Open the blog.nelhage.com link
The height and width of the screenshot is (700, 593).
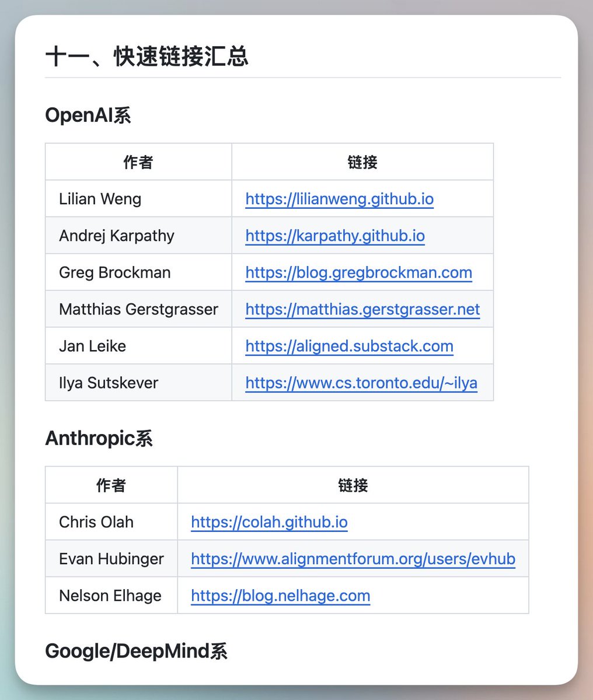tap(280, 596)
